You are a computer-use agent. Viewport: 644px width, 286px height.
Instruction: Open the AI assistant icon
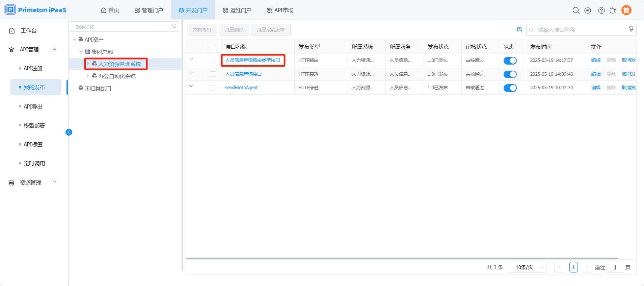588,10
